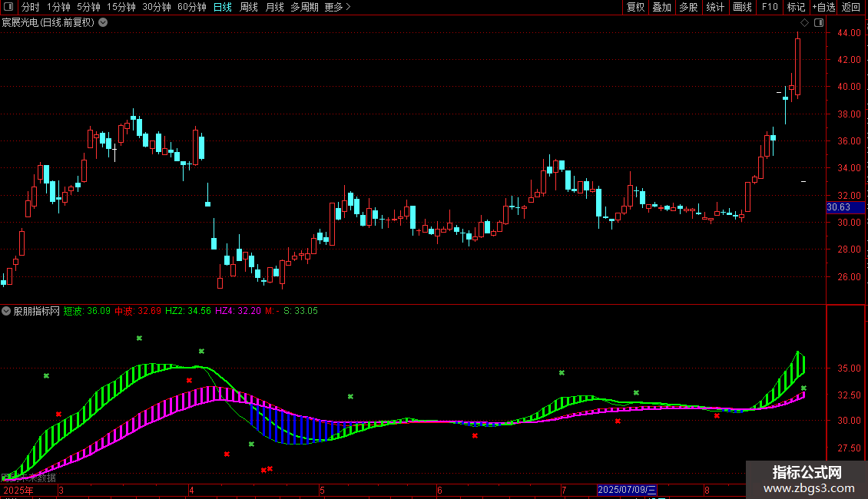
Task: Activate the 画线 drawing tools
Action: point(742,7)
